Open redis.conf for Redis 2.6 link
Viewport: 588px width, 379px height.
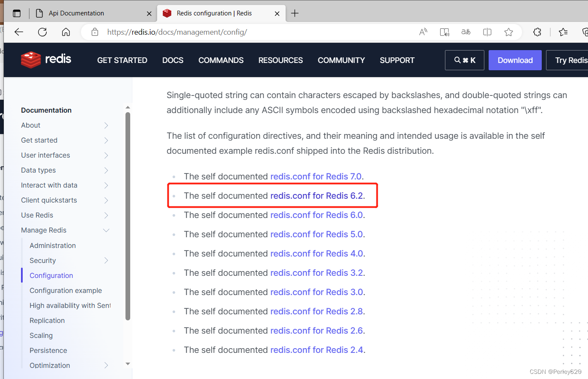pos(317,331)
